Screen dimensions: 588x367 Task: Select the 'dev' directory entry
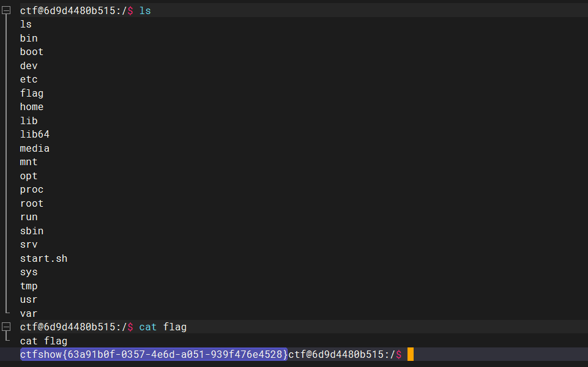pyautogui.click(x=29, y=65)
